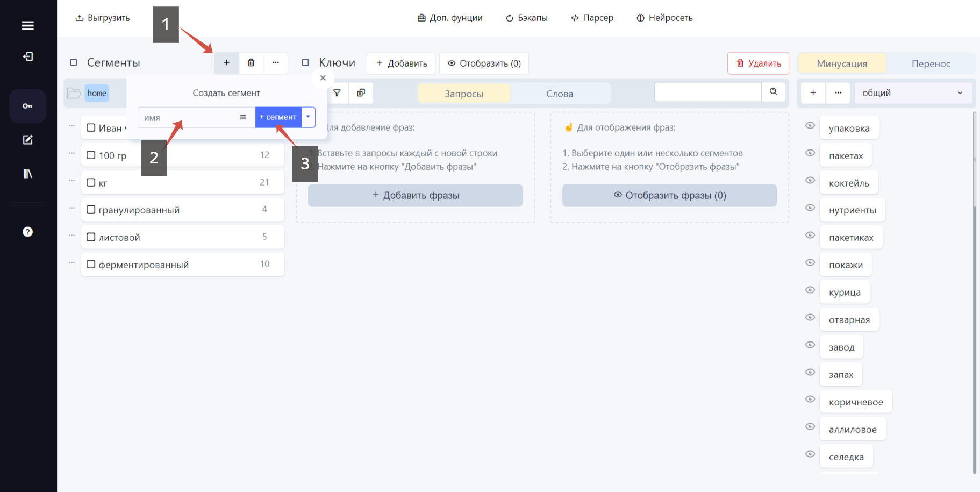The image size is (980, 492).
Task: Click the red Удалить button
Action: point(758,63)
